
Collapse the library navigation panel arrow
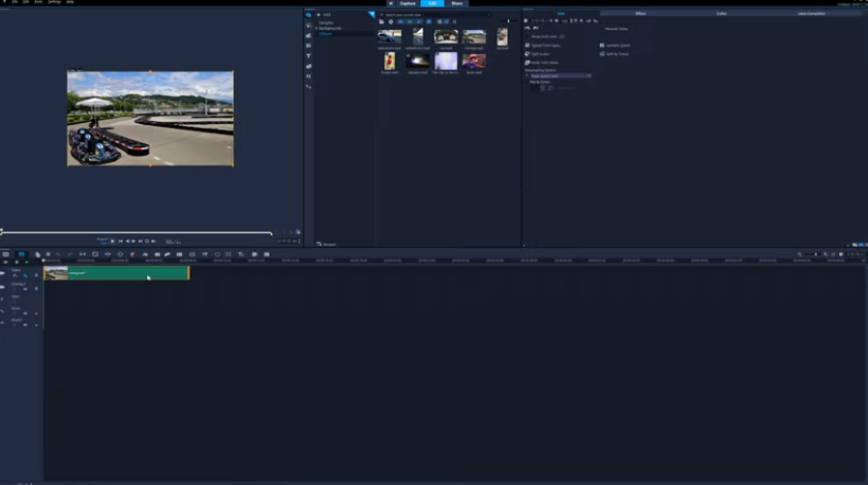(372, 15)
